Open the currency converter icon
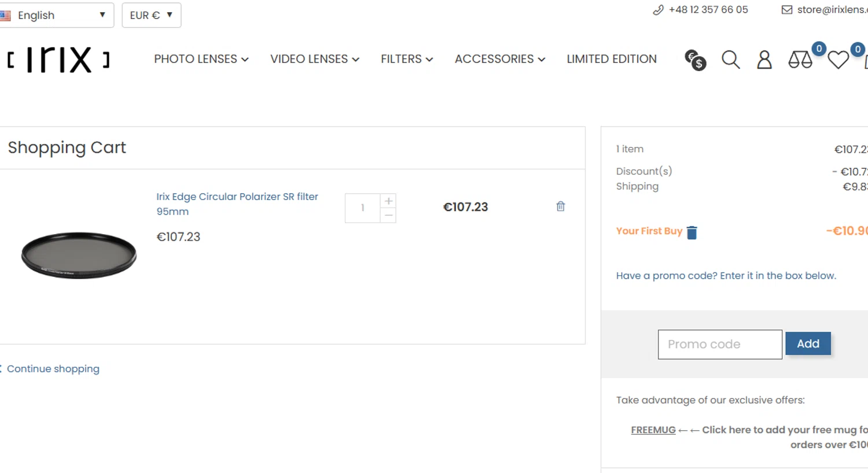This screenshot has width=868, height=473. click(x=695, y=60)
